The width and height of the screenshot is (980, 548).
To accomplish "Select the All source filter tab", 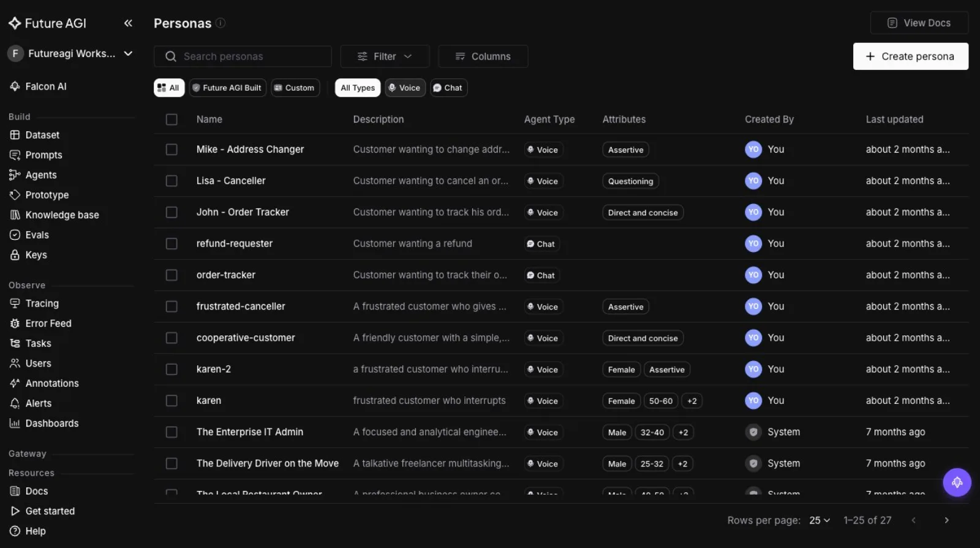I will [169, 88].
